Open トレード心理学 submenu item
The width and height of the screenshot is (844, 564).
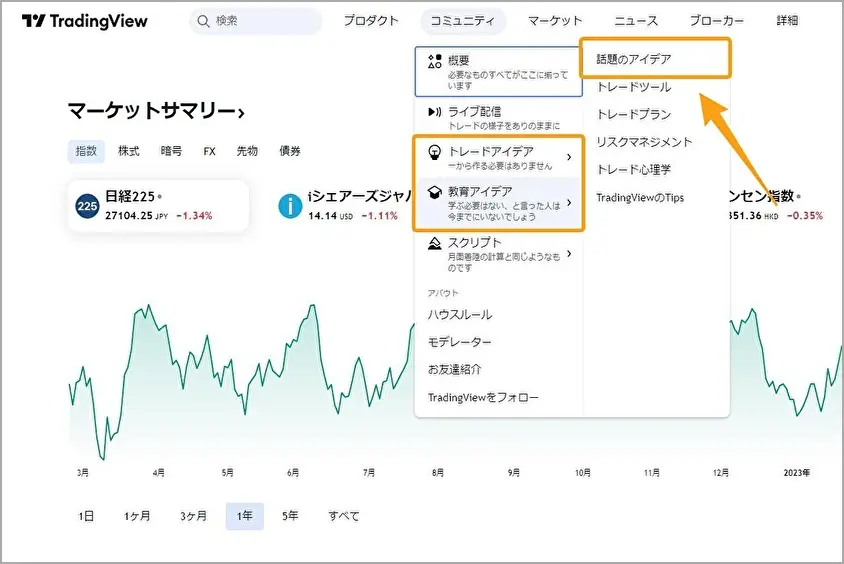634,170
